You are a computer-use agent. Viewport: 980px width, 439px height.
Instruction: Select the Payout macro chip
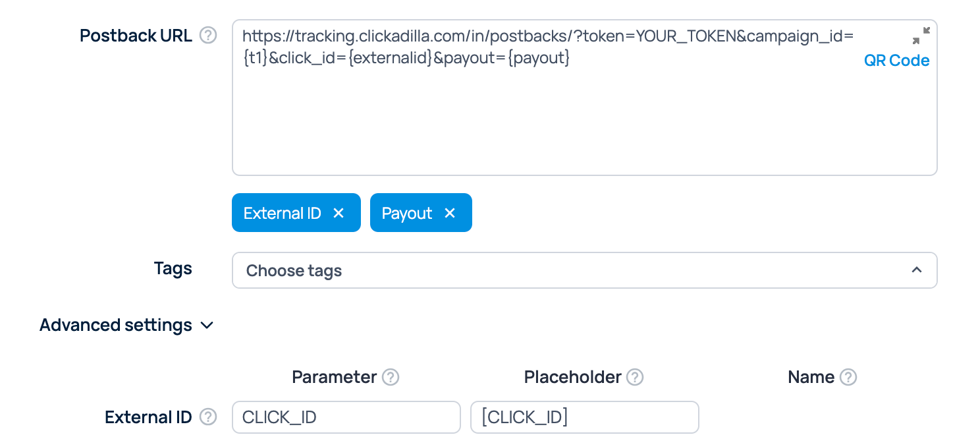click(407, 212)
